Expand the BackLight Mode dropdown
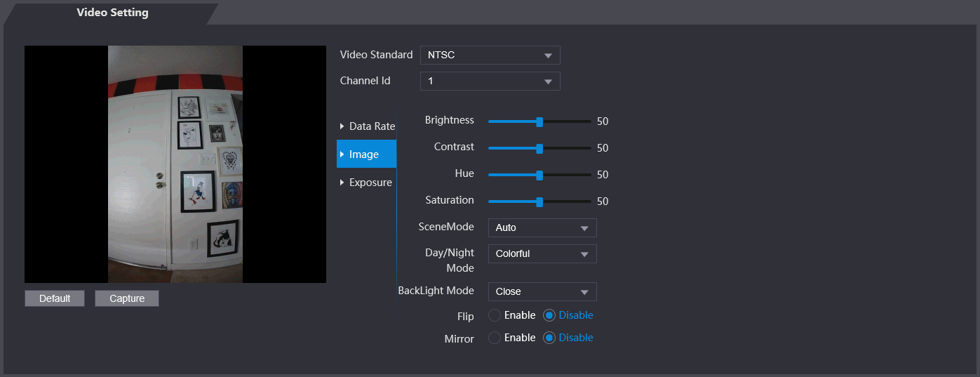The image size is (980, 377). point(542,292)
